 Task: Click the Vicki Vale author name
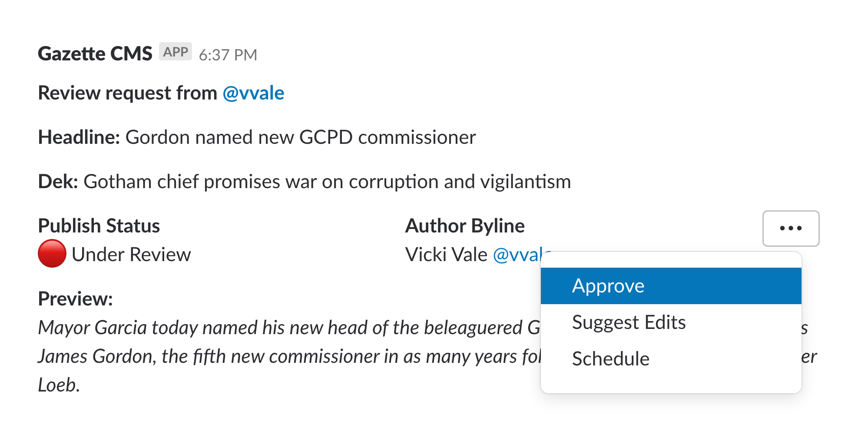click(446, 255)
